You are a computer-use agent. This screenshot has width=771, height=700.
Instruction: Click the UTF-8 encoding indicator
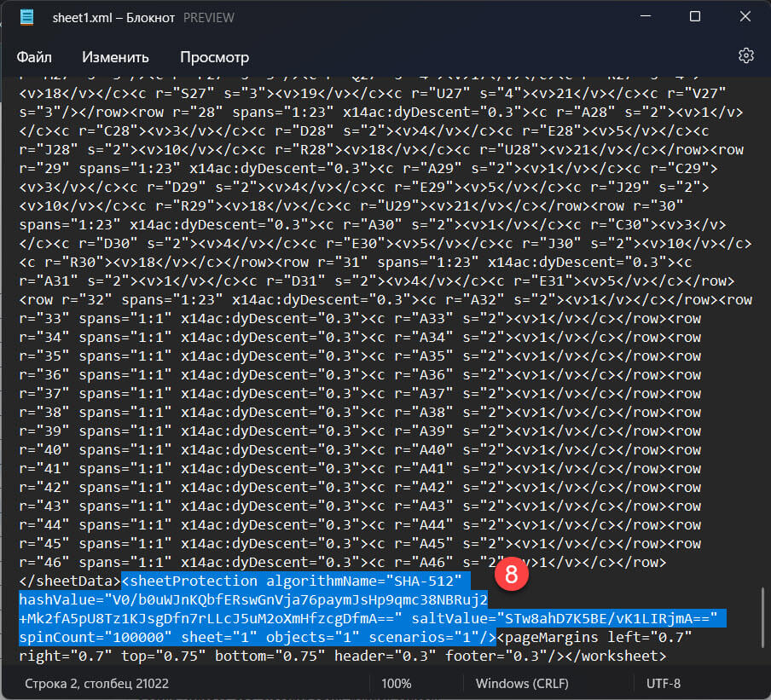point(663,683)
